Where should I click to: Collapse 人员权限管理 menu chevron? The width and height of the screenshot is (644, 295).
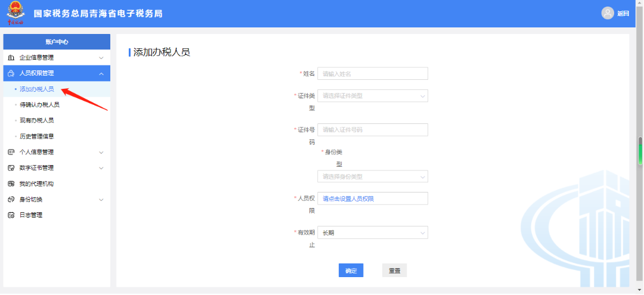101,73
